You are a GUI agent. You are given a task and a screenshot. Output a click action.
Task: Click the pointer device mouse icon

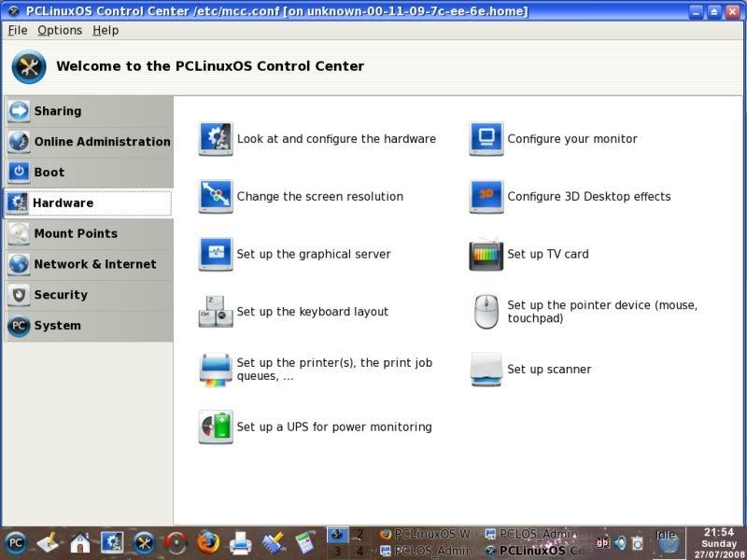(486, 312)
